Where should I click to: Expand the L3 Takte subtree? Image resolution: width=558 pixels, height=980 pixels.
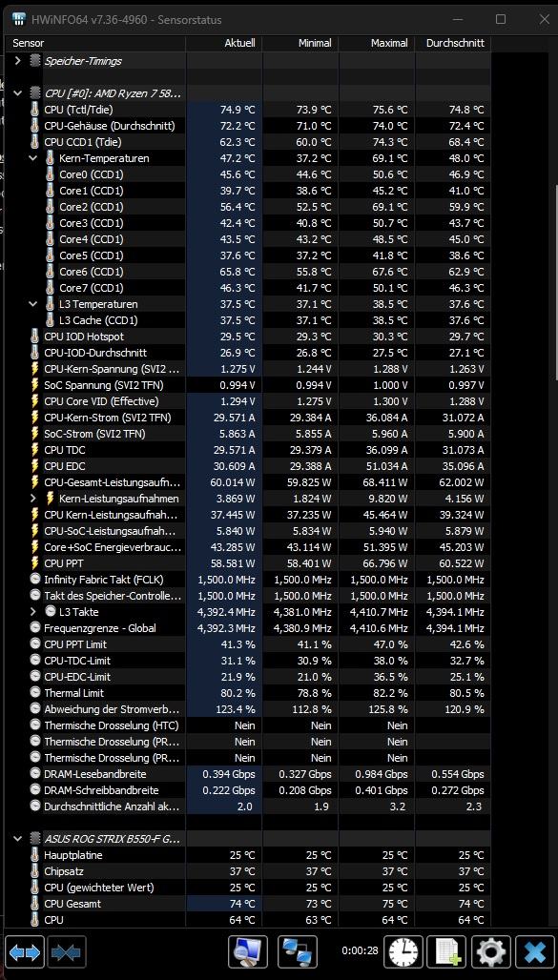(33, 612)
